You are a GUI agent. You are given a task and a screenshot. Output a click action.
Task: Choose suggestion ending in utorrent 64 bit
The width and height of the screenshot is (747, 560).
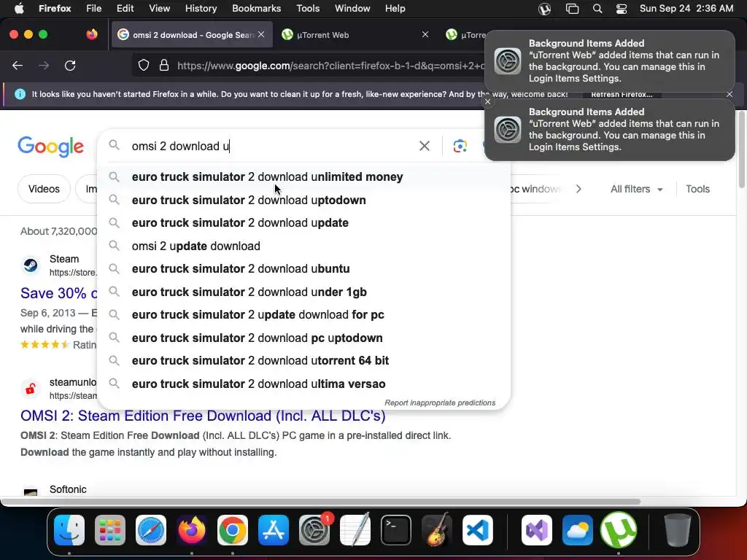pos(304,360)
